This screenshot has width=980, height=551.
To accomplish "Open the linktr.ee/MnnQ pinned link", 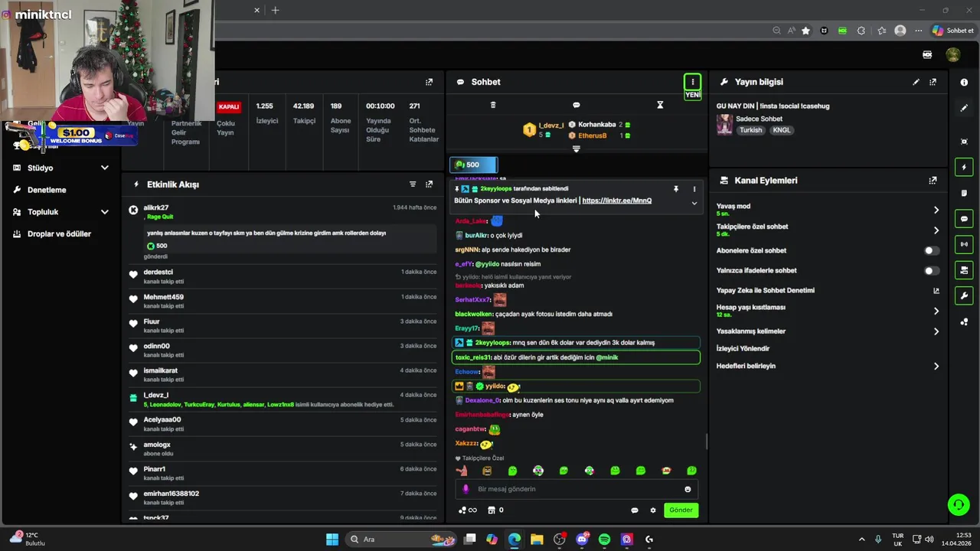I will 616,201.
